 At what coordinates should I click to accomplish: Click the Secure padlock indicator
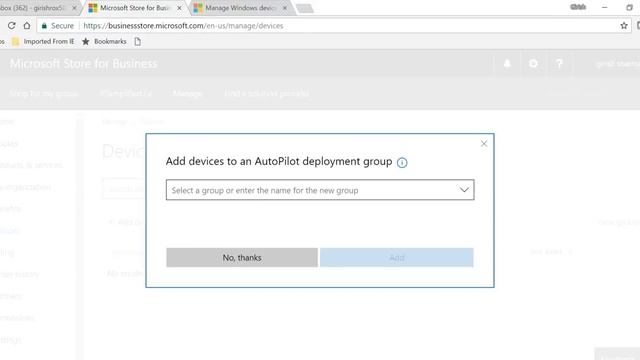[x=58, y=26]
